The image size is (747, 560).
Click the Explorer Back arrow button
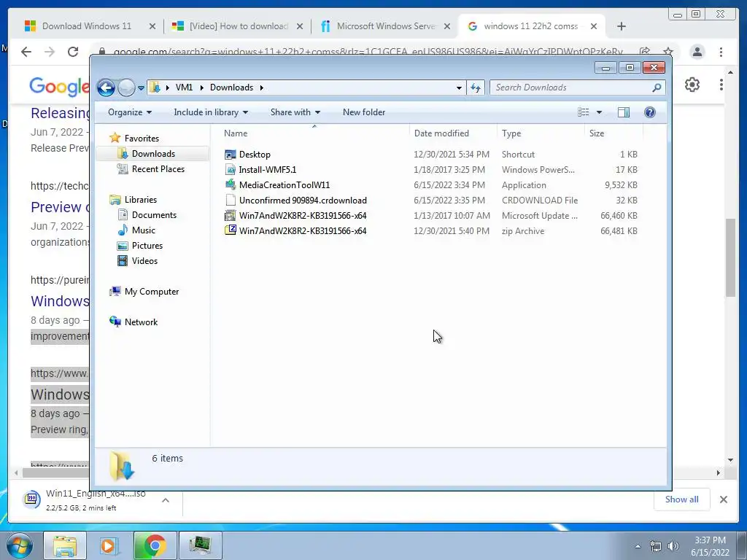coord(106,87)
